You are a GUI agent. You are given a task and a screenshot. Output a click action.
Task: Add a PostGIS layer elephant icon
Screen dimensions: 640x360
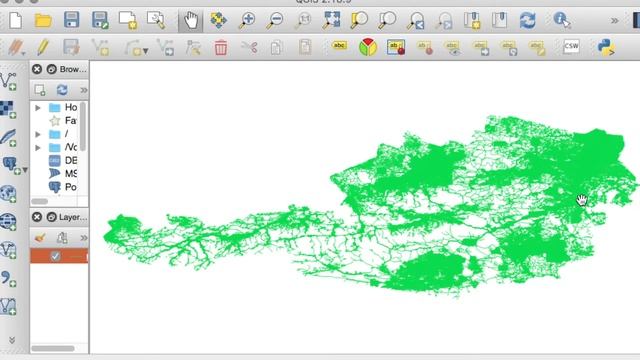click(11, 166)
